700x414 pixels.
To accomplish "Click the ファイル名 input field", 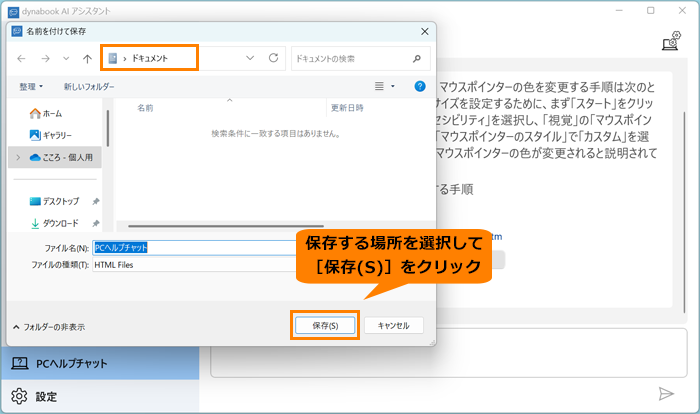I will (195, 248).
